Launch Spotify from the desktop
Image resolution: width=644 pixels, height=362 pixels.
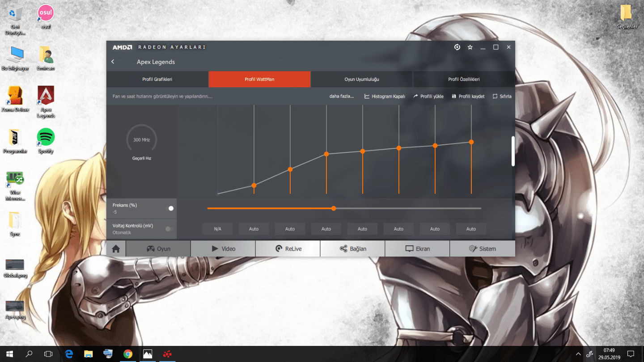(x=46, y=141)
